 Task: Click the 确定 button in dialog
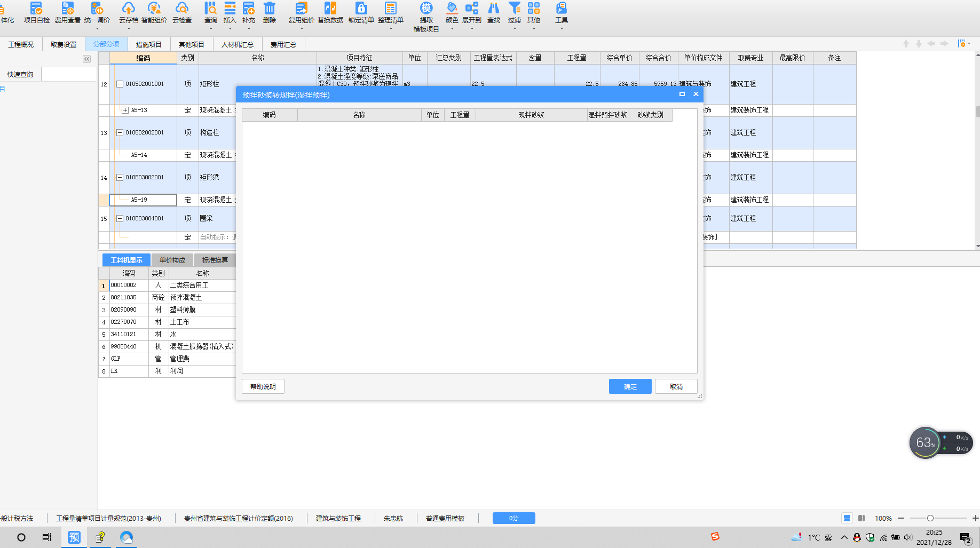point(630,386)
